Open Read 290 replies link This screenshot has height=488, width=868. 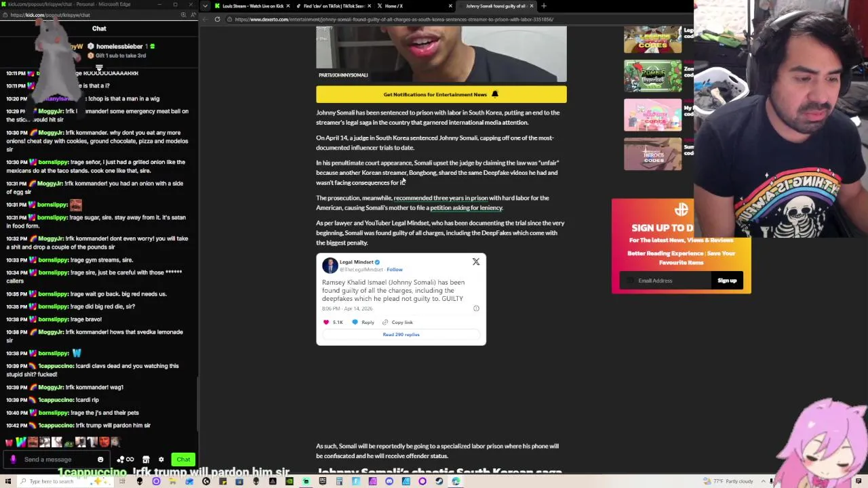pyautogui.click(x=401, y=335)
